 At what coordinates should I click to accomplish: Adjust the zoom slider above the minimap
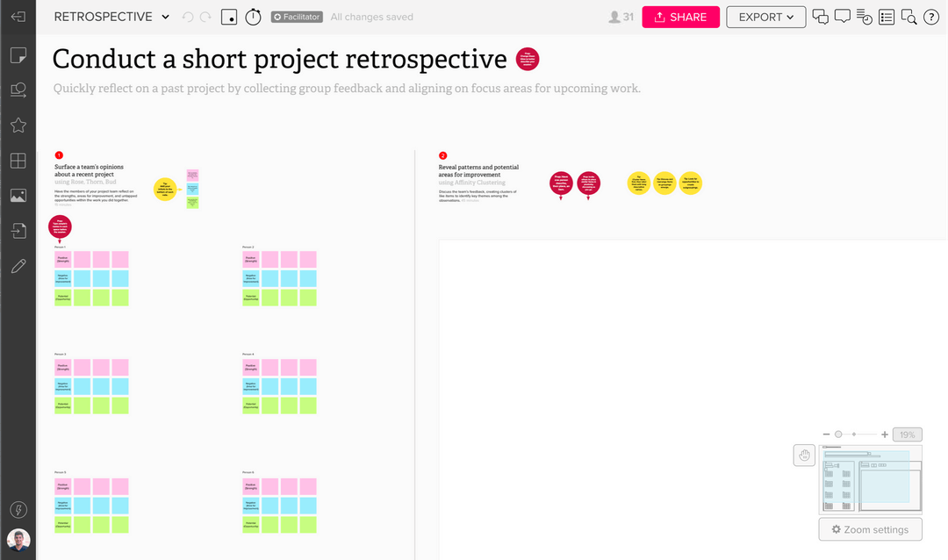839,434
